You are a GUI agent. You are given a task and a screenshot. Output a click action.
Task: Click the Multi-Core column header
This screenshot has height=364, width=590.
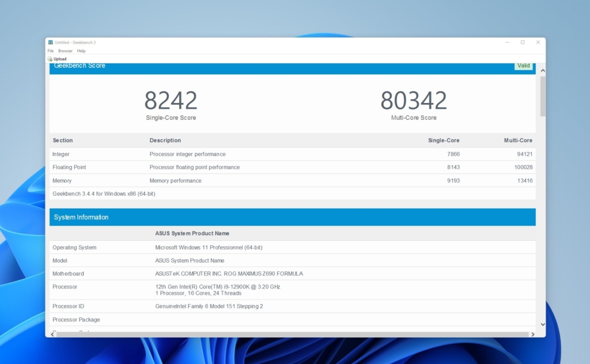(x=518, y=141)
